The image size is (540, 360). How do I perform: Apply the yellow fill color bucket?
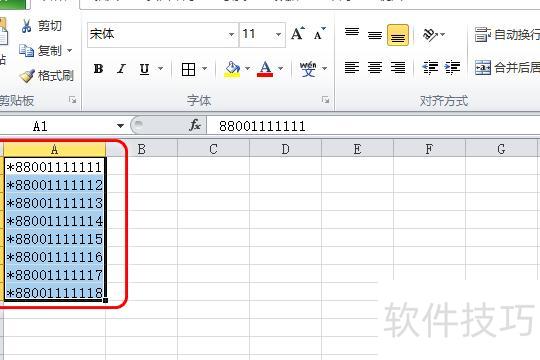tap(232, 69)
